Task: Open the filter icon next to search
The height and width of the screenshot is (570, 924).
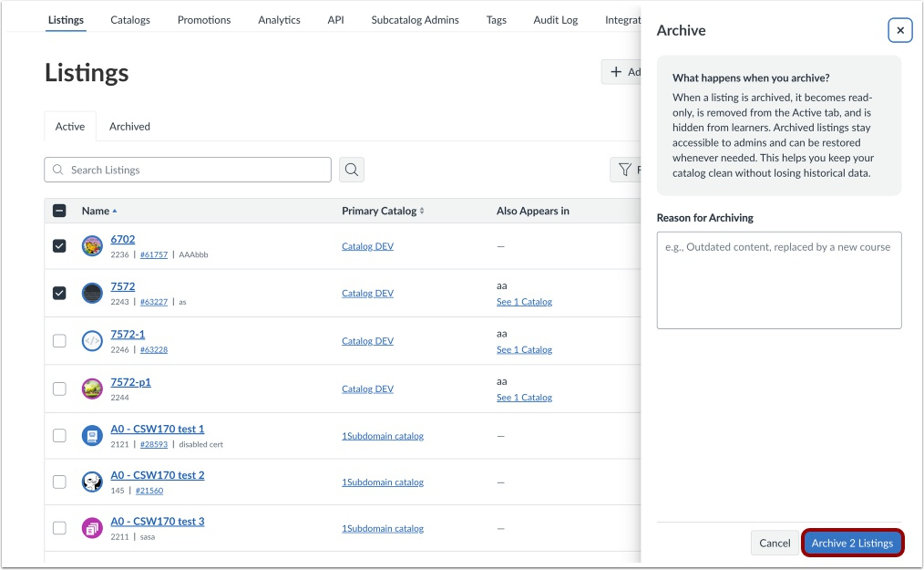Action: 624,170
